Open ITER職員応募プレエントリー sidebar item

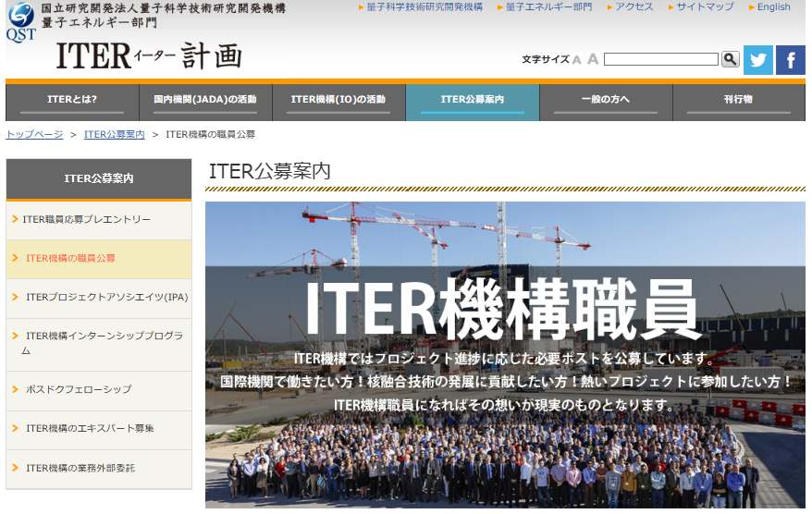point(99,220)
